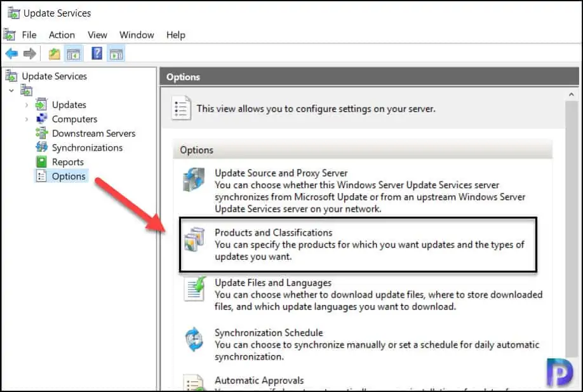Open the Help menu
Image resolution: width=583 pixels, height=392 pixels.
coord(176,35)
